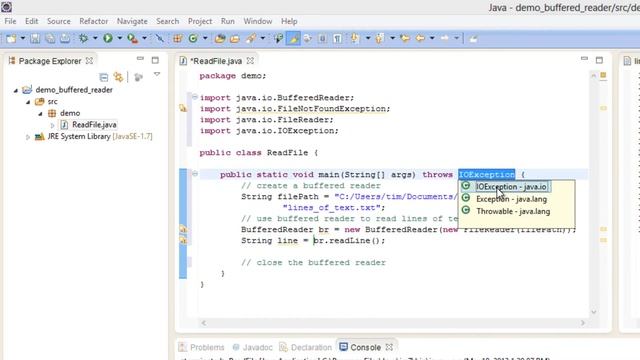Open the Edit menu
Image resolution: width=640 pixels, height=360 pixels.
tap(31, 21)
